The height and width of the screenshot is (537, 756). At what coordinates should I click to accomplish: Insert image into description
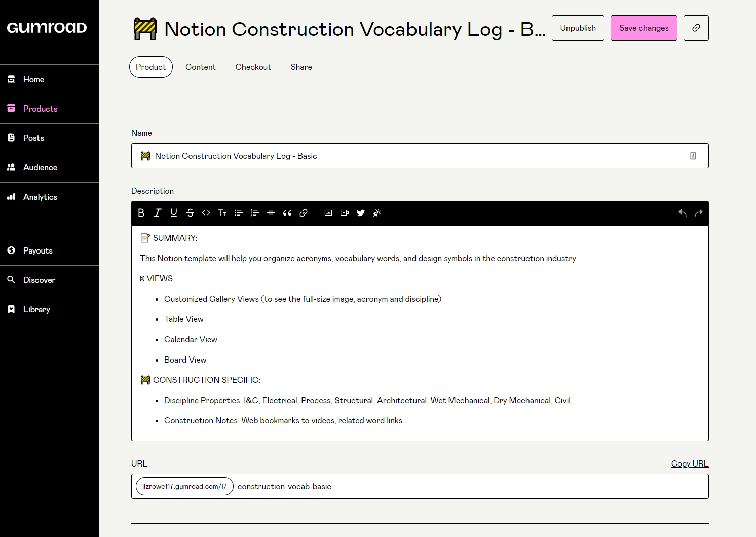[x=328, y=213]
